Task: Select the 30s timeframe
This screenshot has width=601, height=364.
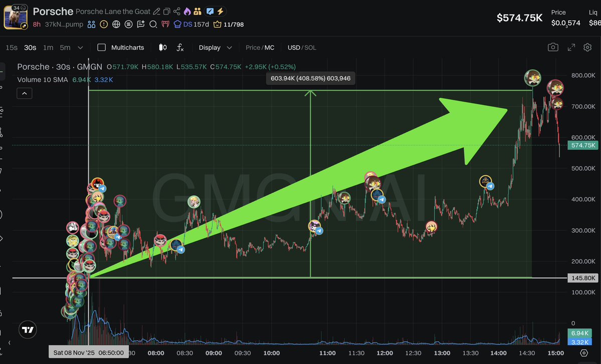Action: coord(30,48)
